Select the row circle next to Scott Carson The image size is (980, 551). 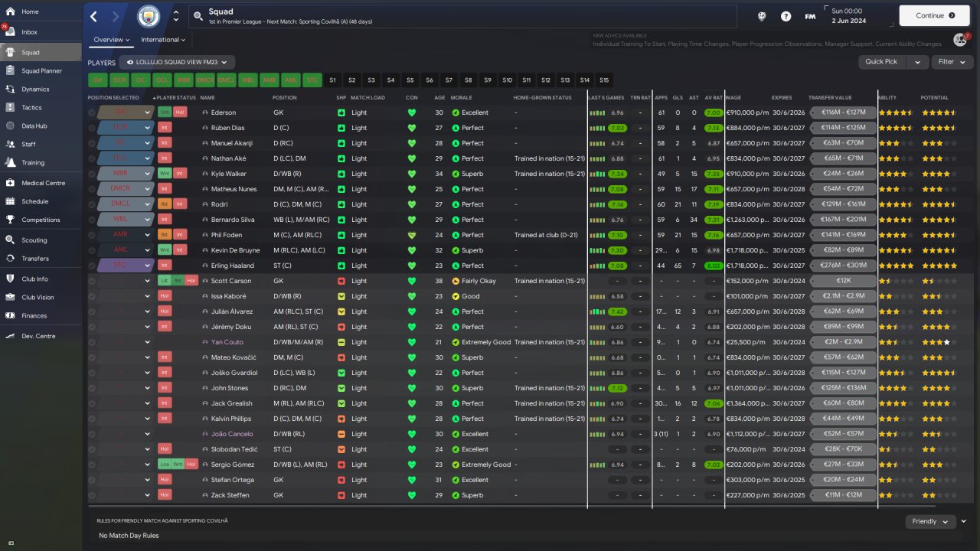tap(92, 281)
